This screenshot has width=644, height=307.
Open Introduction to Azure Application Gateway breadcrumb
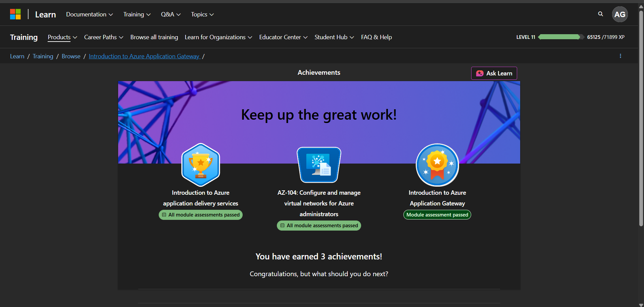(144, 56)
